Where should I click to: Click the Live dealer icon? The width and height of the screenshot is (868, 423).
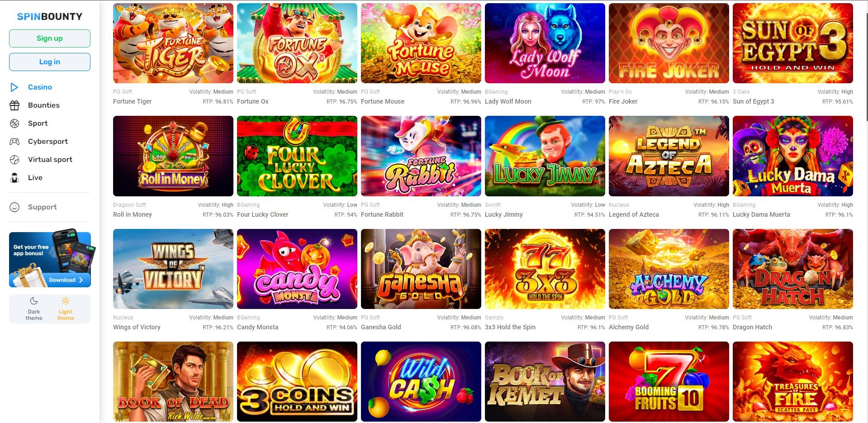14,178
